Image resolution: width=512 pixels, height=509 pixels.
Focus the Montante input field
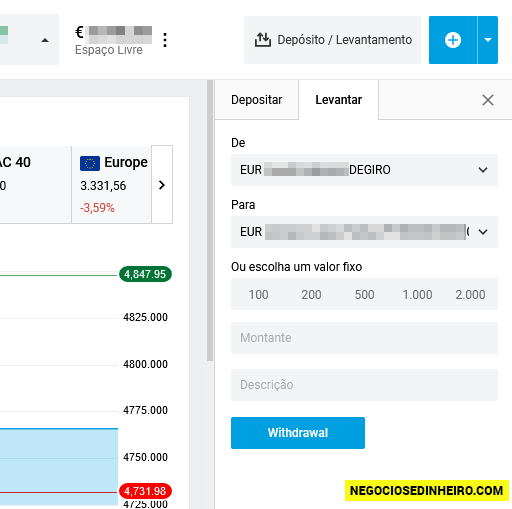click(x=364, y=338)
